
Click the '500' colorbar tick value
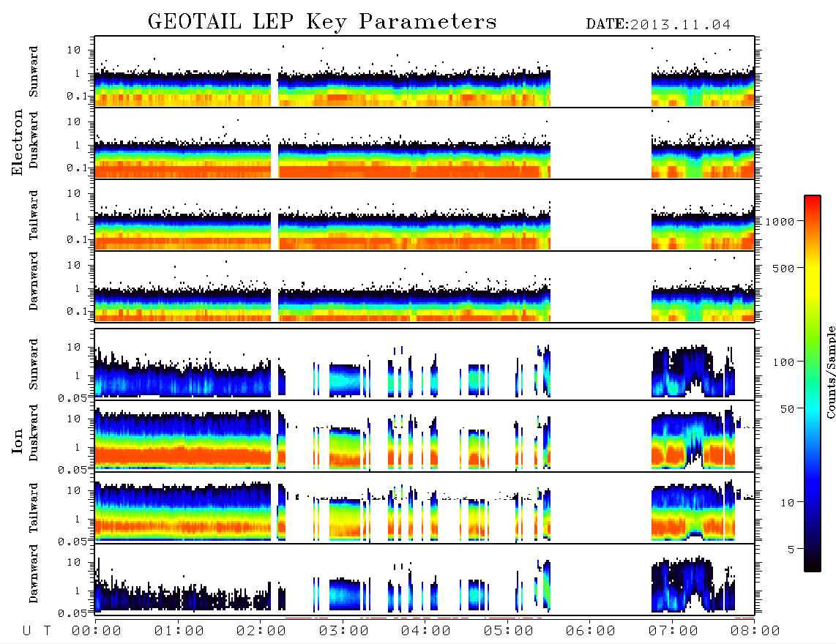tap(783, 268)
